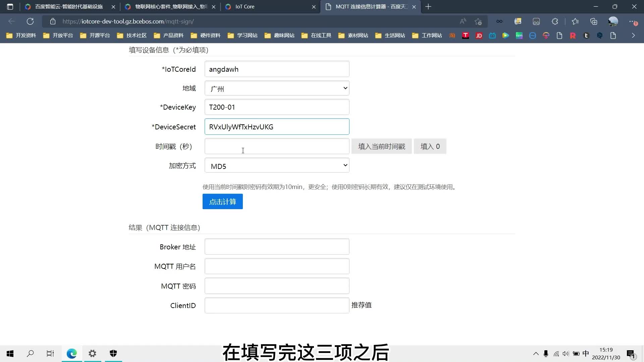The width and height of the screenshot is (644, 362).
Task: Open the Bilibili bookmark icon
Action: [x=492, y=36]
